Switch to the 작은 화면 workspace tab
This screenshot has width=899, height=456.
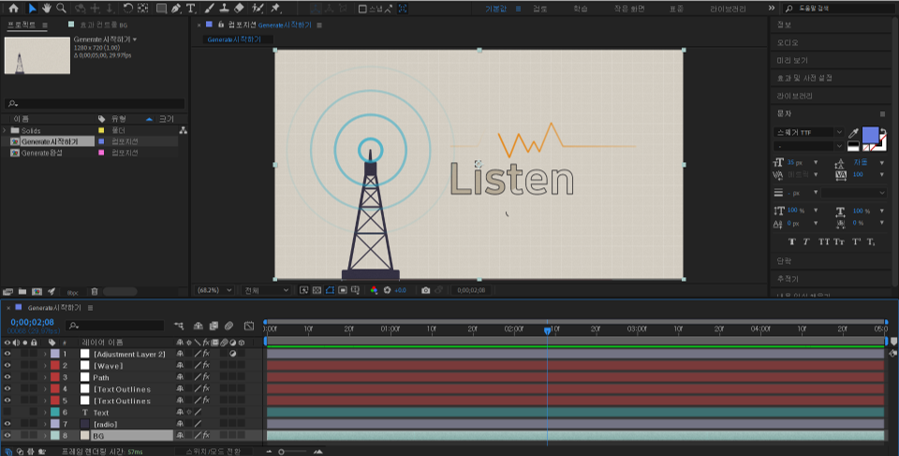coord(629,9)
